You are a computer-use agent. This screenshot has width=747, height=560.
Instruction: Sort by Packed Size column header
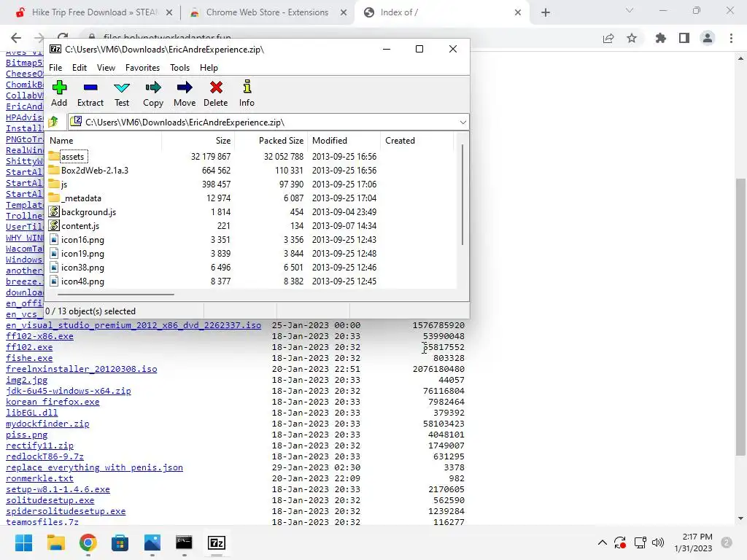click(x=271, y=141)
